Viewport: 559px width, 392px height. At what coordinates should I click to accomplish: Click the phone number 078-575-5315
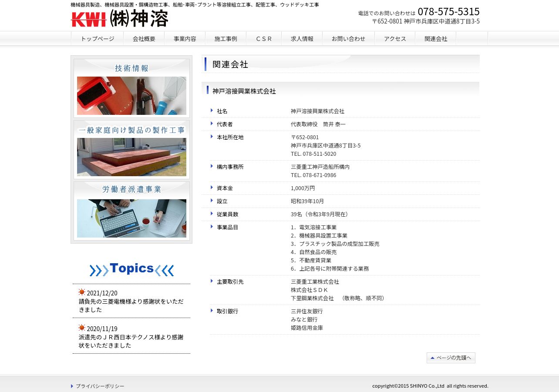coord(448,11)
